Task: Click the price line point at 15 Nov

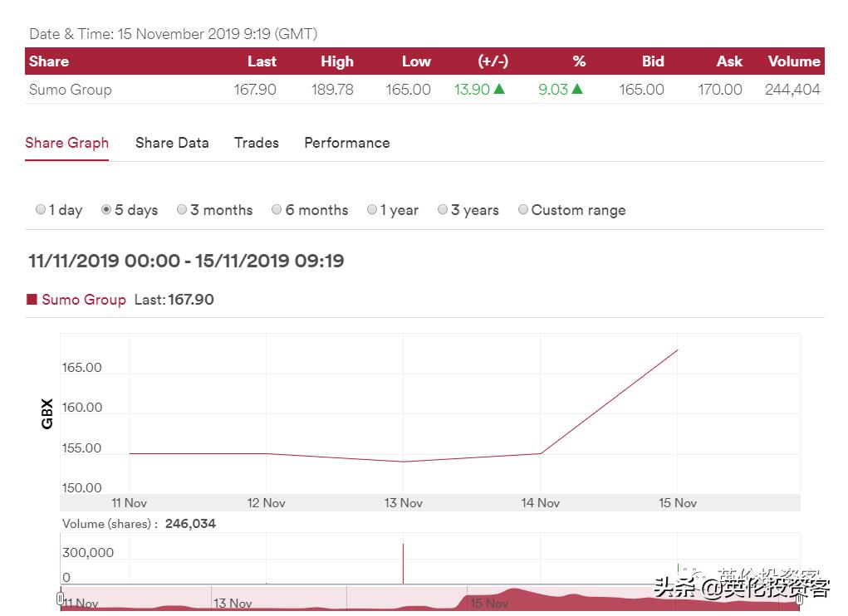Action: pyautogui.click(x=677, y=350)
